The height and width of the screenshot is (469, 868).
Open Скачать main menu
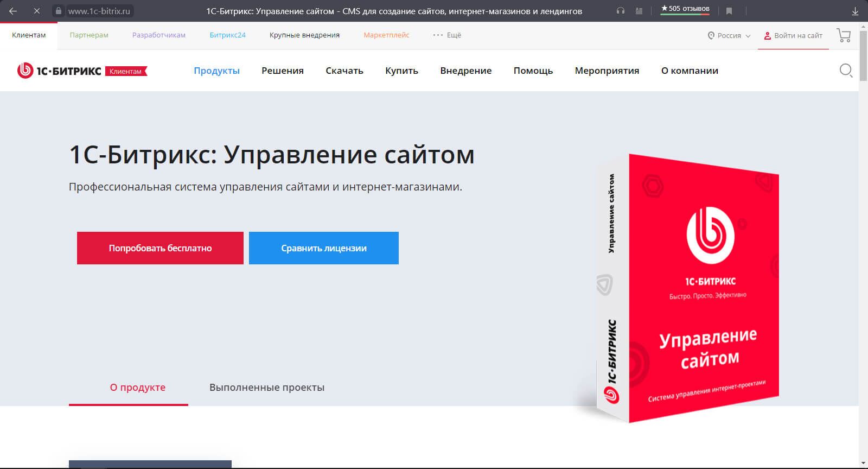pyautogui.click(x=344, y=71)
